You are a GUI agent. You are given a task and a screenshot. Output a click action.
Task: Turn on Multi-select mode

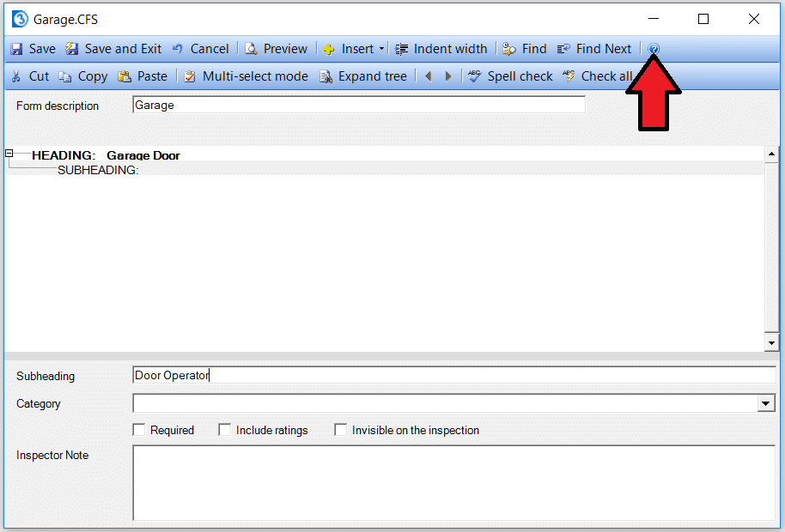(x=246, y=76)
